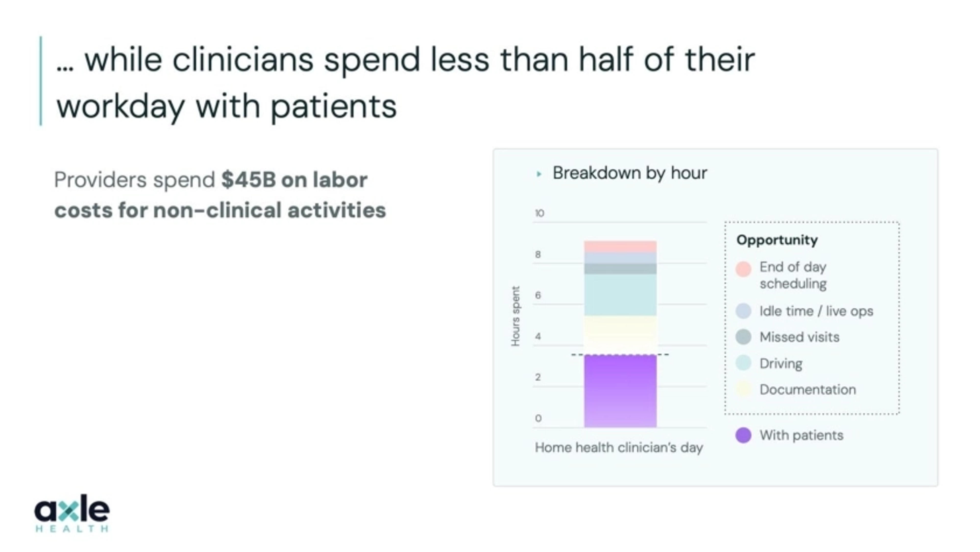
Task: Click the pink End of day scheduling dot
Action: click(x=743, y=269)
